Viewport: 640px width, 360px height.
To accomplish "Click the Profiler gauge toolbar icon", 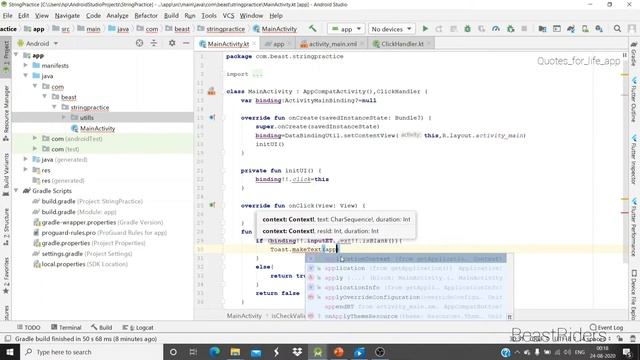I will point(496,29).
